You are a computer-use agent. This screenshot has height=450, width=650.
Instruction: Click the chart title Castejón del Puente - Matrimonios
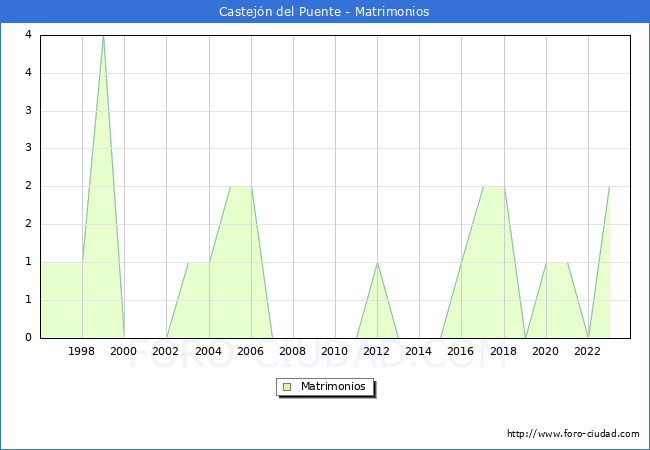(x=324, y=12)
